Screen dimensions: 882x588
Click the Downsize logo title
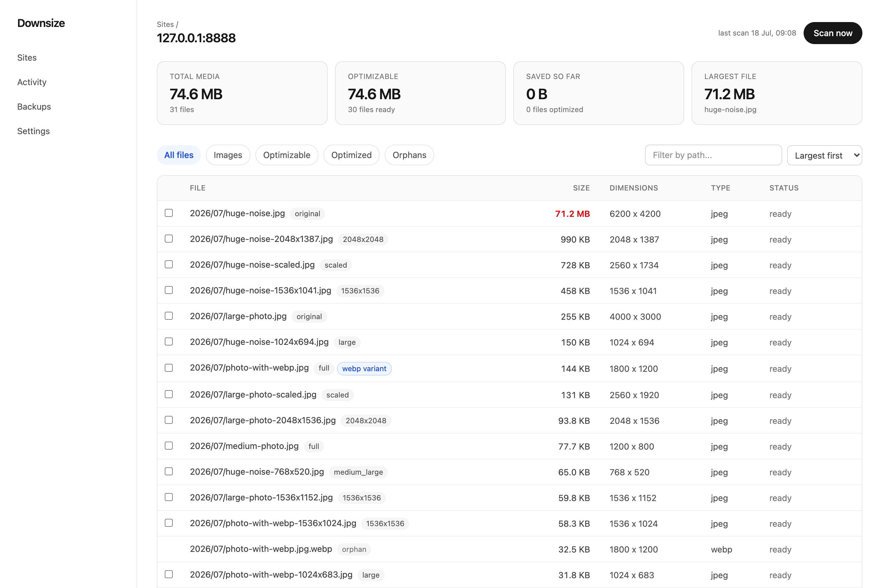(41, 23)
